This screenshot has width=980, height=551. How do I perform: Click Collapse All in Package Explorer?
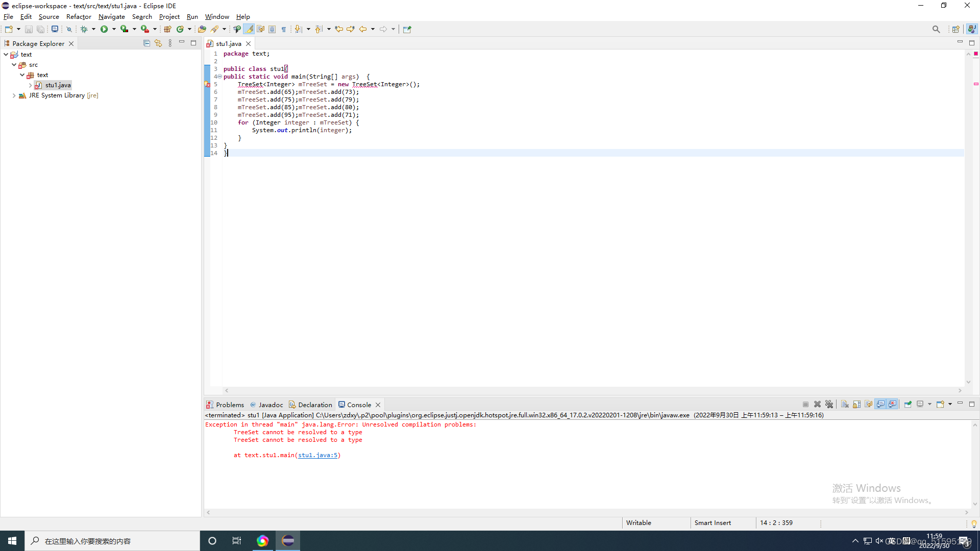click(146, 43)
